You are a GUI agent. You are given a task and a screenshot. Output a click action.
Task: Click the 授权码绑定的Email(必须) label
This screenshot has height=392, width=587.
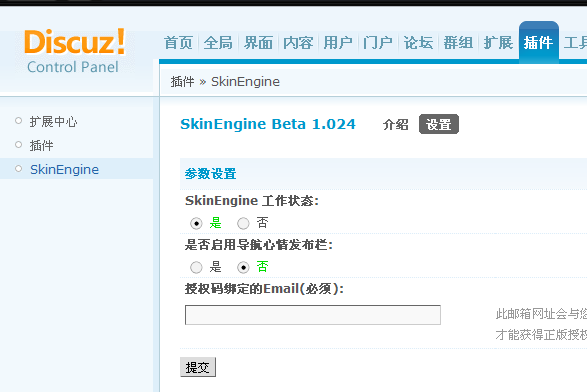click(264, 289)
